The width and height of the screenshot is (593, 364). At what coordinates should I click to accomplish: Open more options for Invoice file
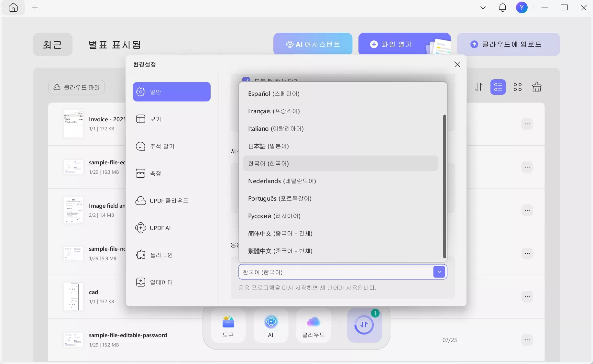coord(527,124)
